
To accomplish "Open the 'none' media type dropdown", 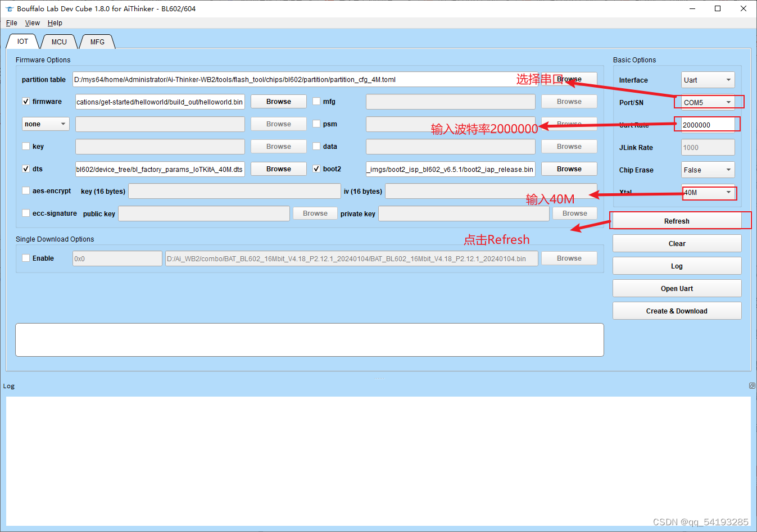I will click(x=46, y=124).
